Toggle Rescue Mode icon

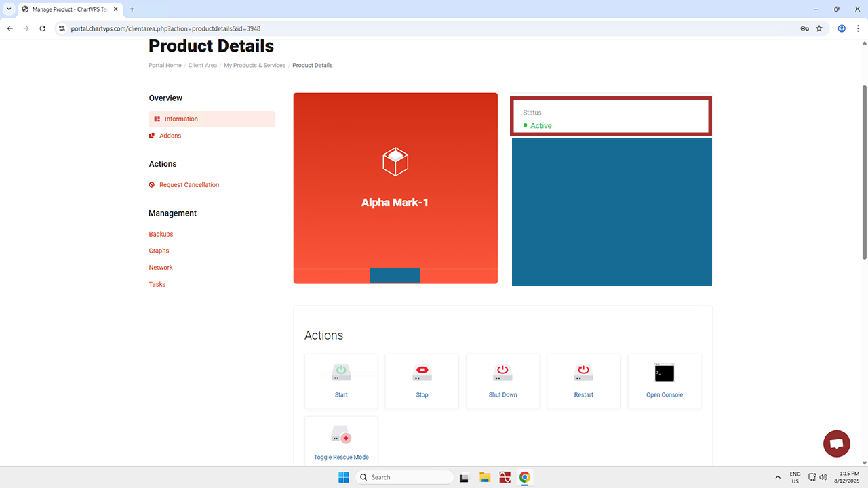(x=341, y=435)
